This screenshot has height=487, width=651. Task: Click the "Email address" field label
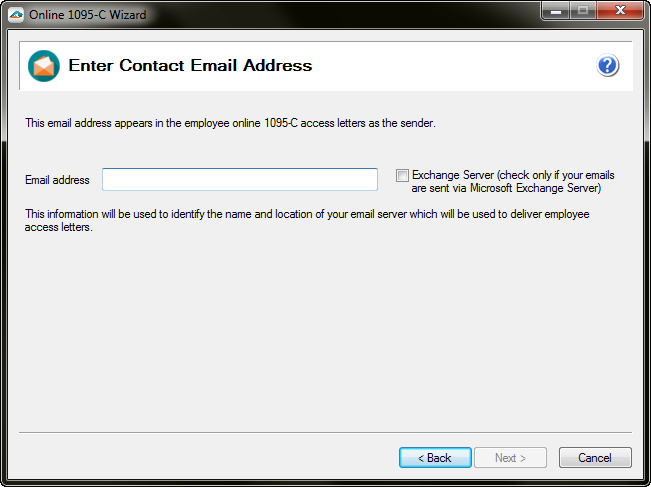(57, 180)
